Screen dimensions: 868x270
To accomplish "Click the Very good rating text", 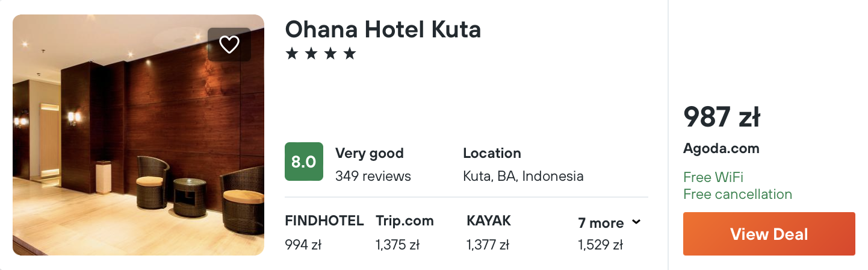I will pos(369,153).
